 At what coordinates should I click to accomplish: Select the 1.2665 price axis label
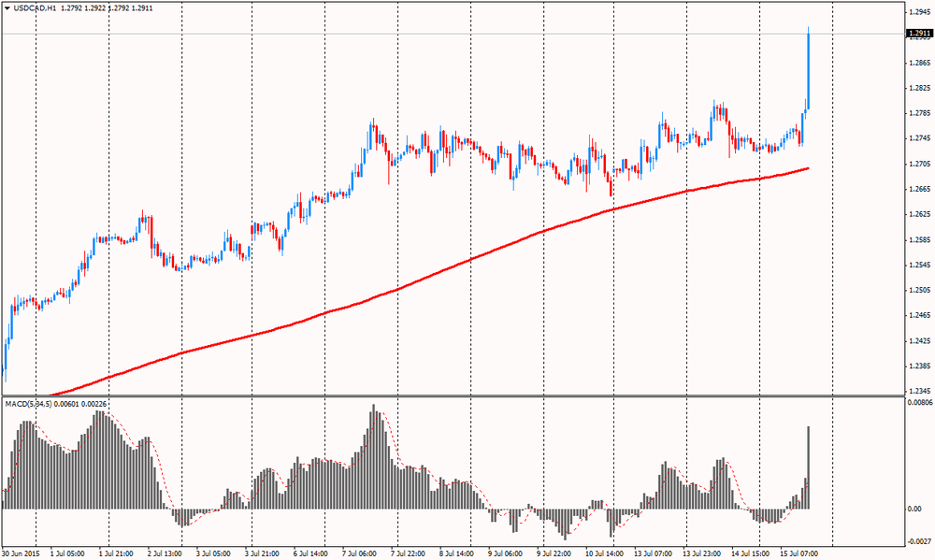pos(920,189)
